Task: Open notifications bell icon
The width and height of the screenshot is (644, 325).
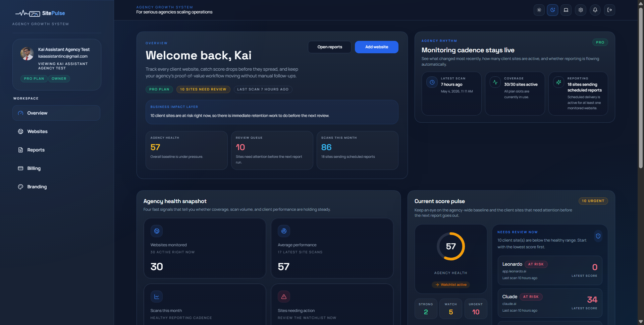Action: 595,10
